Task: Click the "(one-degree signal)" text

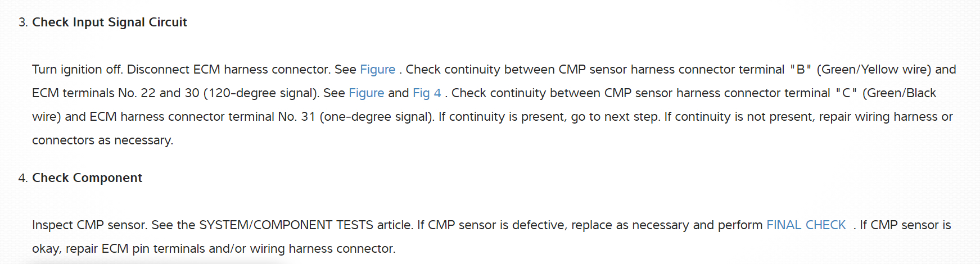Action: pos(377,116)
